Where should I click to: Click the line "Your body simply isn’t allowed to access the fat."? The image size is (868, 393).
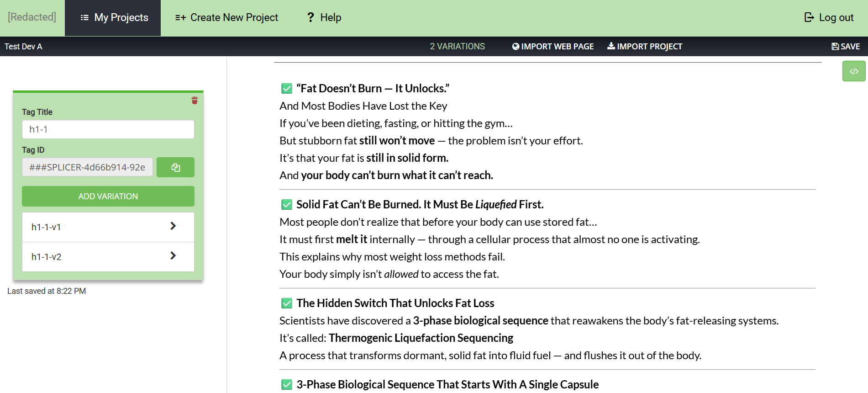(389, 274)
